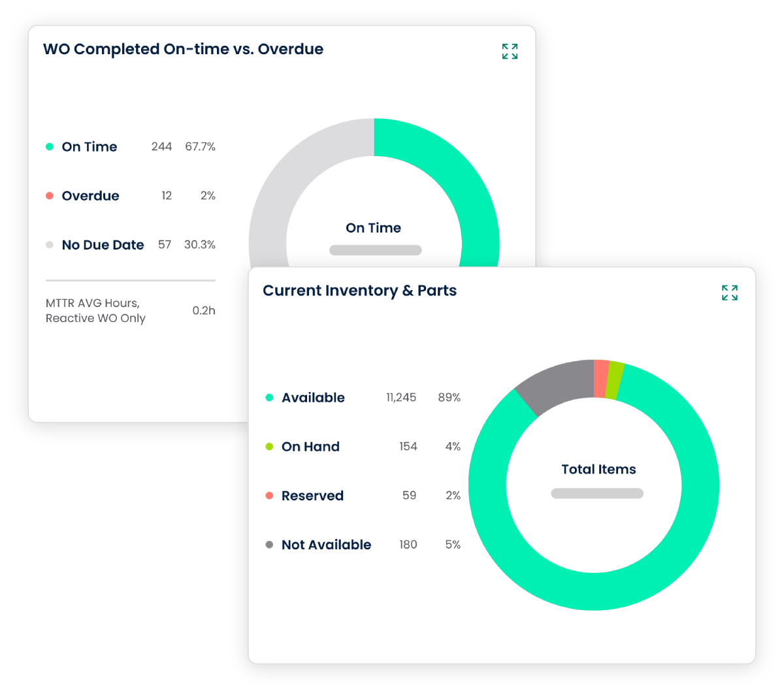Image resolution: width=784 pixels, height=695 pixels.
Task: Click the Reserved legend dot
Action: click(x=269, y=495)
